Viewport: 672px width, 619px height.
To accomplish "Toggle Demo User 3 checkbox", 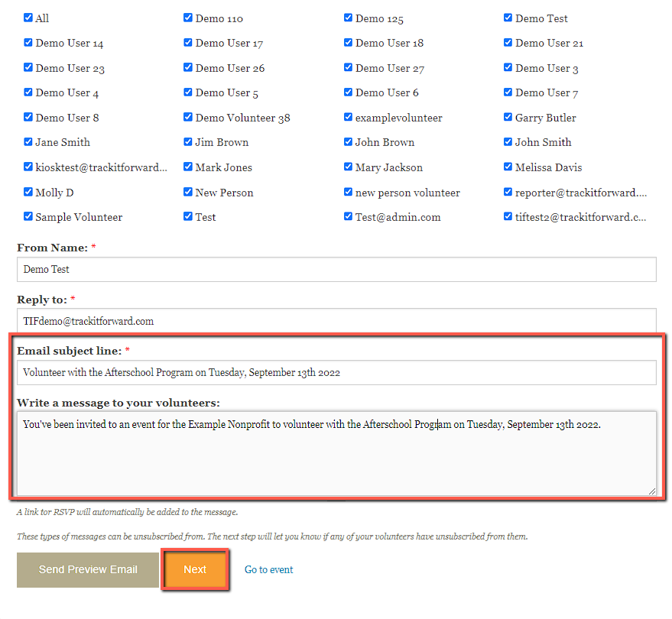I will [508, 67].
